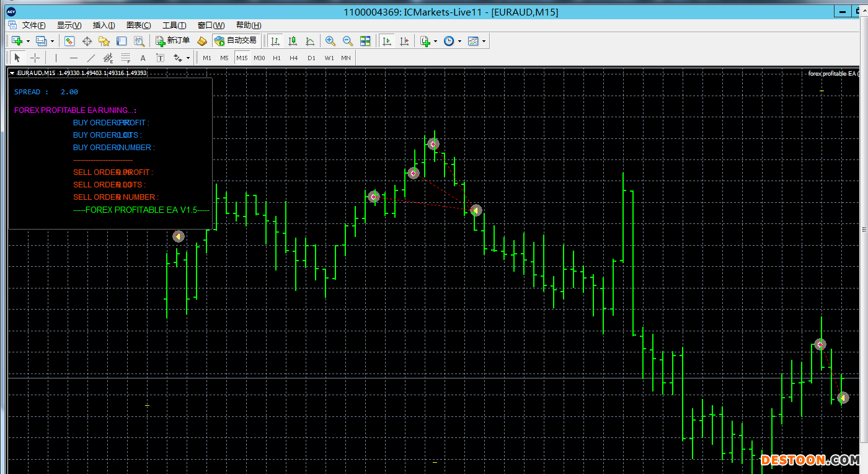Click the FOREX PROFITABLE EA RUNING magenta text
Image resolution: width=868 pixels, height=474 pixels.
click(75, 110)
